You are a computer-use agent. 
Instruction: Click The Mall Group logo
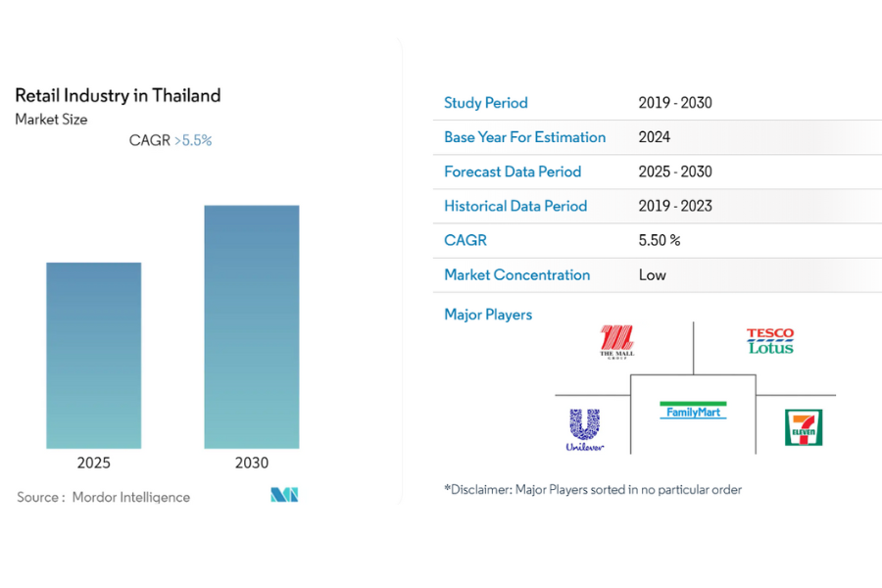pyautogui.click(x=617, y=342)
